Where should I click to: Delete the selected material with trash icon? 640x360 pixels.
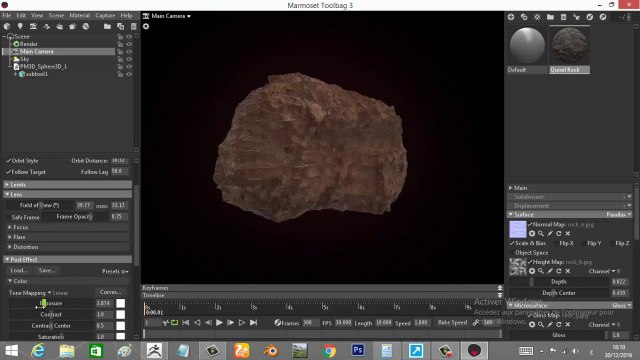pyautogui.click(x=563, y=17)
